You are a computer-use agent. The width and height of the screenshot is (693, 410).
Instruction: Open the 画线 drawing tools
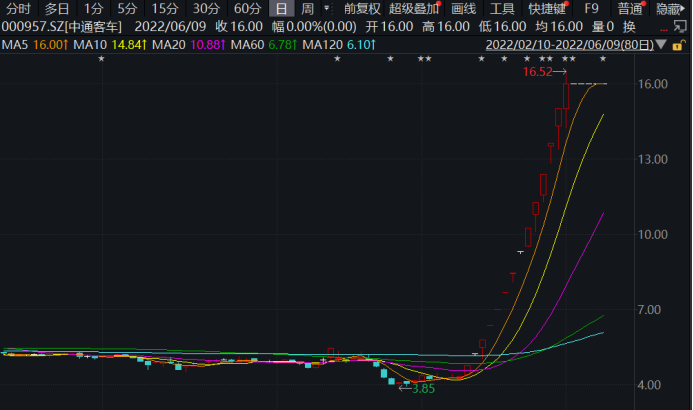click(463, 8)
